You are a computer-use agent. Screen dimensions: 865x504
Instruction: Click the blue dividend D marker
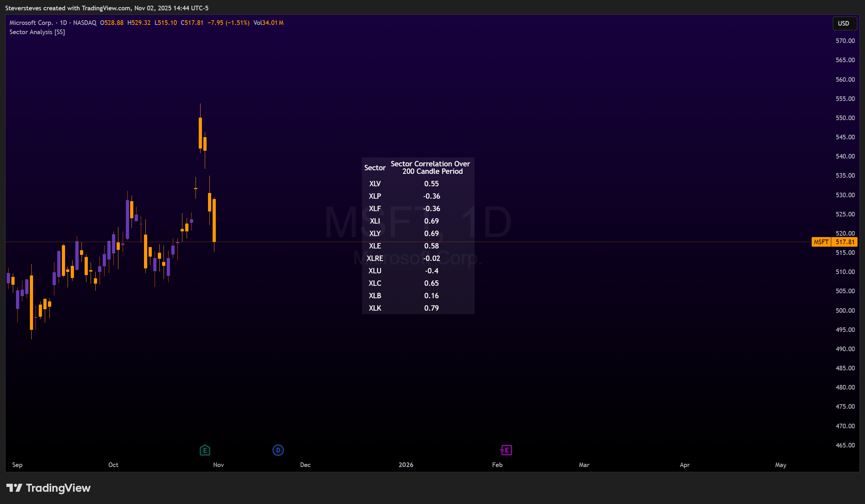(278, 450)
